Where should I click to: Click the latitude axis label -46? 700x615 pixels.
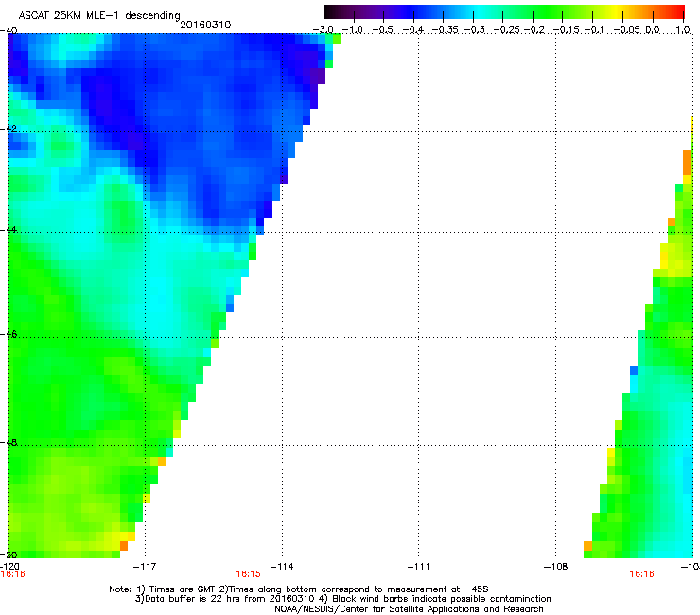coord(9,334)
